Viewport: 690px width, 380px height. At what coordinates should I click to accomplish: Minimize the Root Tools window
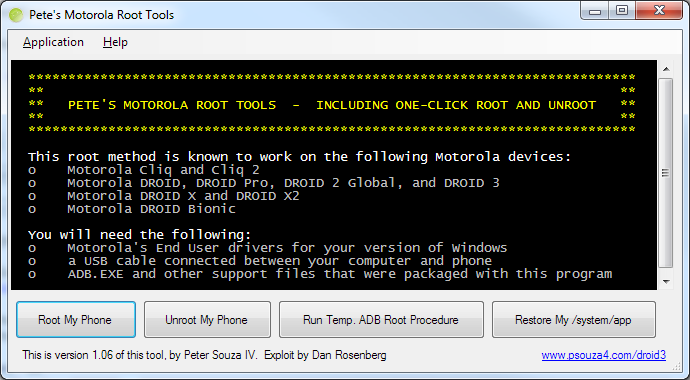coord(595,11)
